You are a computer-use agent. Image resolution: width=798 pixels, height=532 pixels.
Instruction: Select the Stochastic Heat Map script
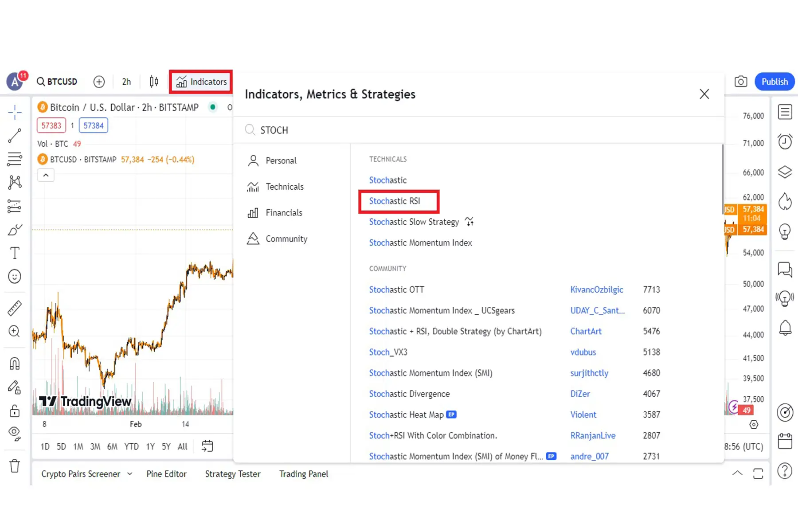407,415
